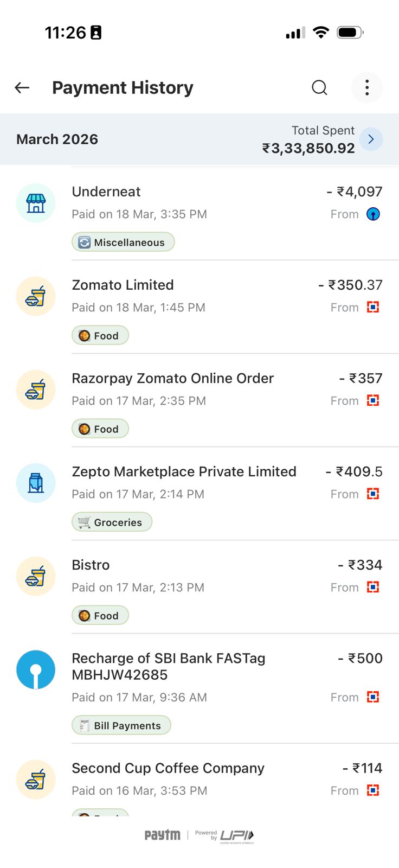Open search in Payment History
Screen dimensions: 399x868
click(x=319, y=87)
